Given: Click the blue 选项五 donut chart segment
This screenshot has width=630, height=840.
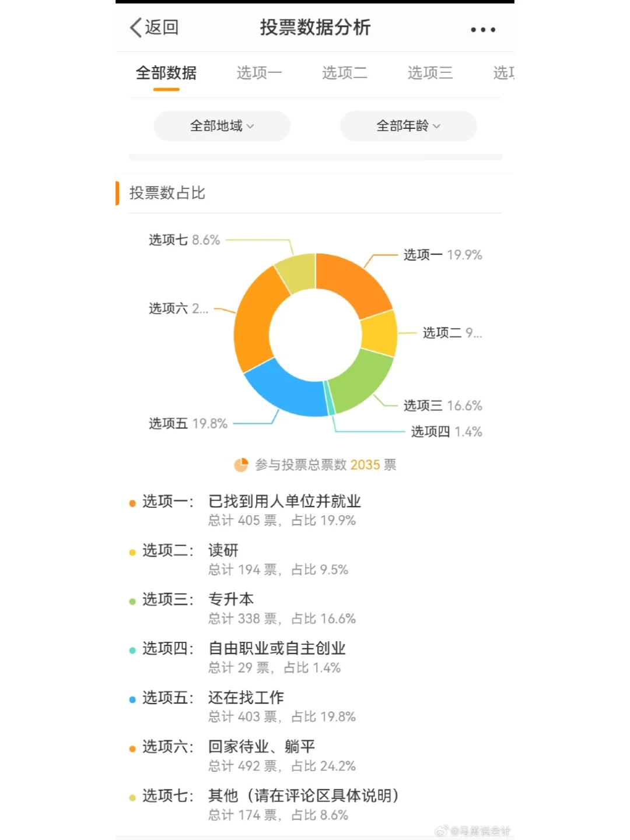Looking at the screenshot, I should tap(287, 389).
